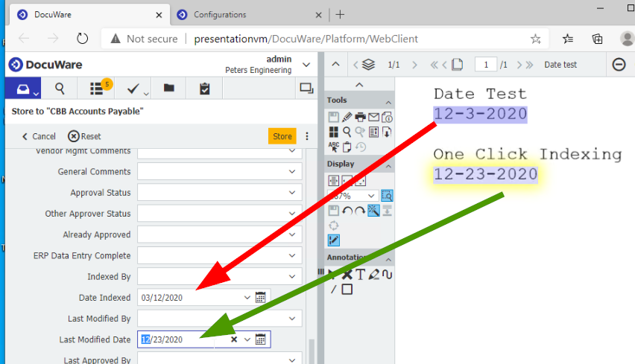Click the rotate left icon in Display
Screen dimensions: 635x364
pos(347,211)
